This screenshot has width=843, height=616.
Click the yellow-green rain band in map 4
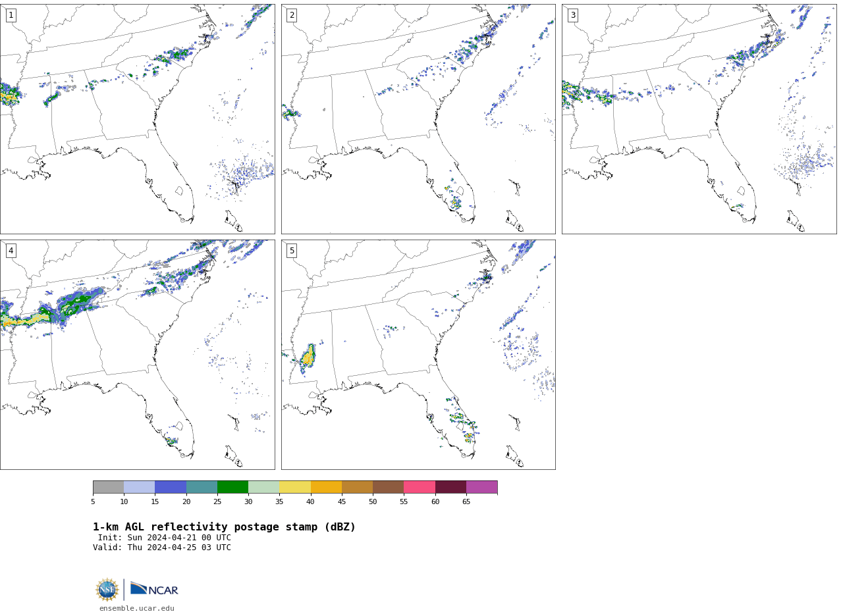click(x=26, y=320)
